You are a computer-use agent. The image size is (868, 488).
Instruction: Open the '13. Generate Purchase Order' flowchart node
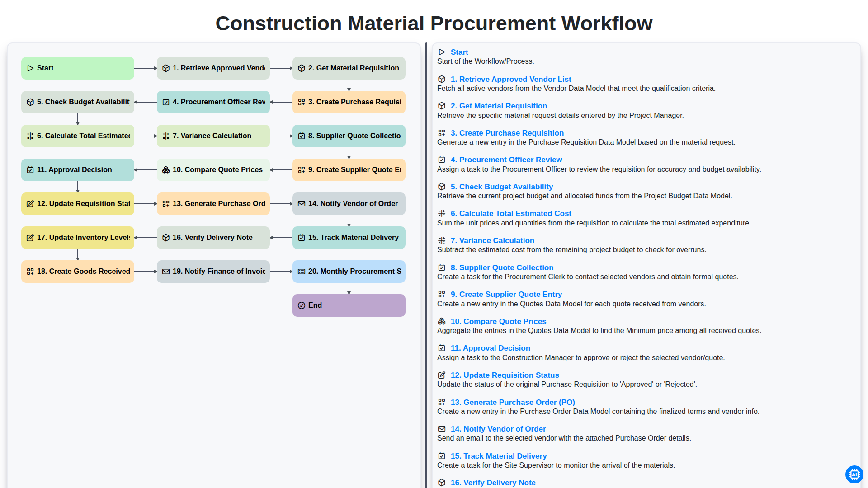[213, 204]
